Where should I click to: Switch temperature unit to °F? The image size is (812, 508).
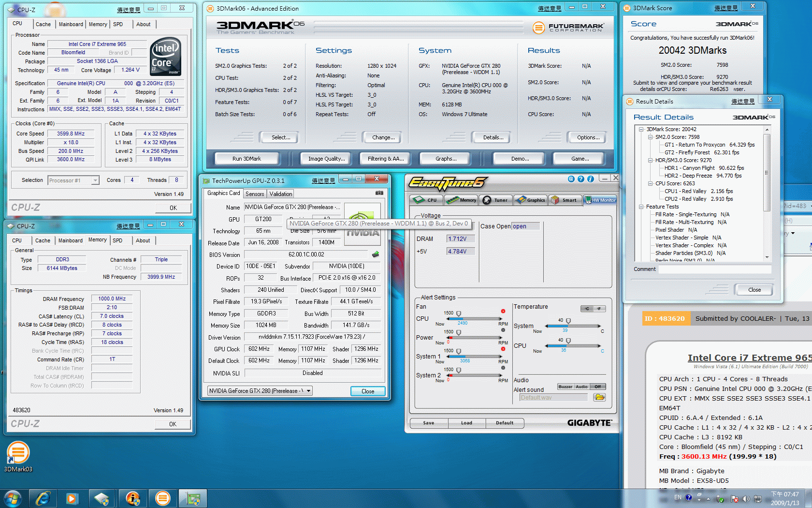[x=599, y=309]
